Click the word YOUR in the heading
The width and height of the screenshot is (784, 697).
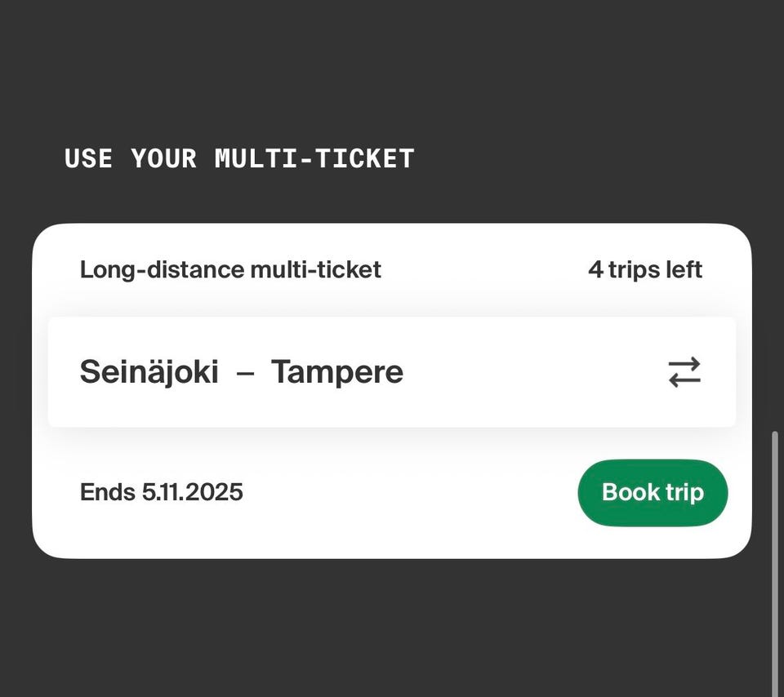tap(163, 158)
